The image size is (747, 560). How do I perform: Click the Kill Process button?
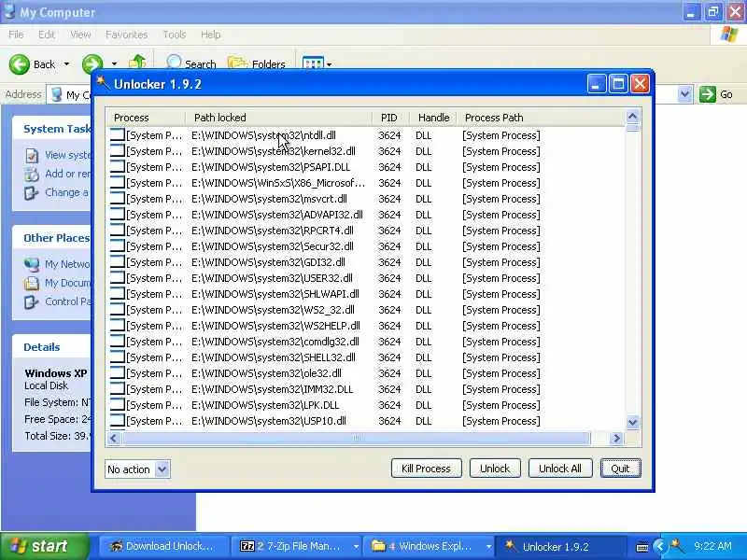[426, 469]
